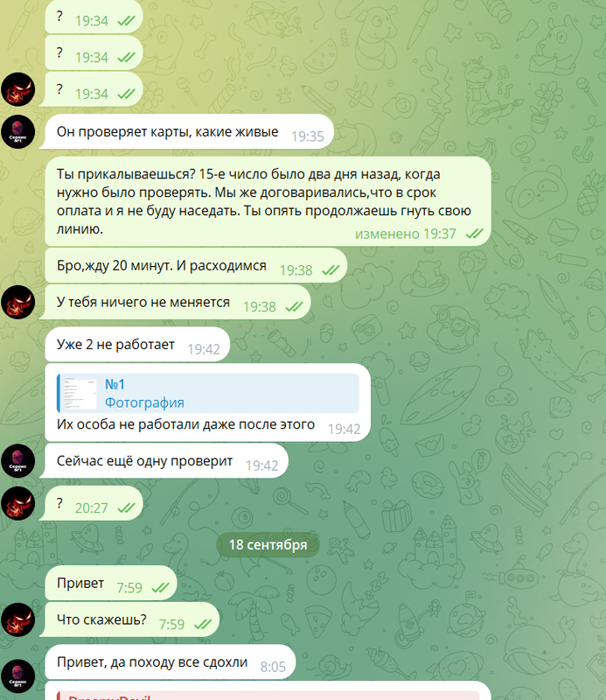
Task: Click the read checkmarks on the 20:27 message
Action: click(x=126, y=508)
